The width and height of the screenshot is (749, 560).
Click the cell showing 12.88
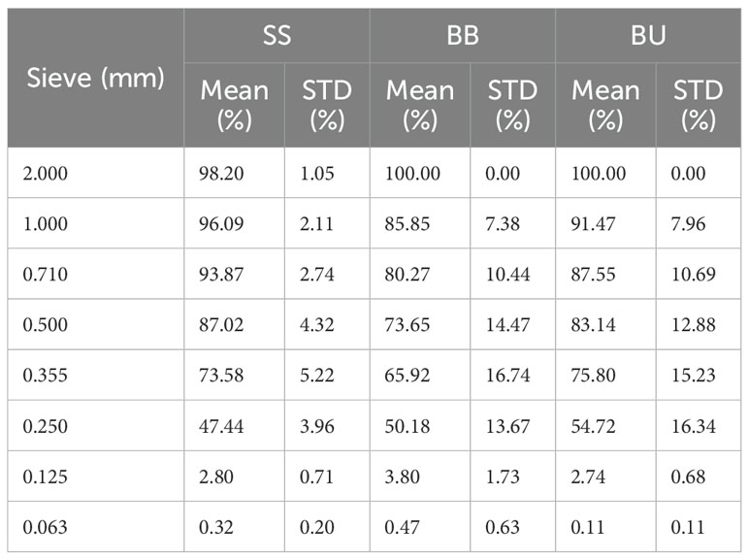click(x=694, y=325)
